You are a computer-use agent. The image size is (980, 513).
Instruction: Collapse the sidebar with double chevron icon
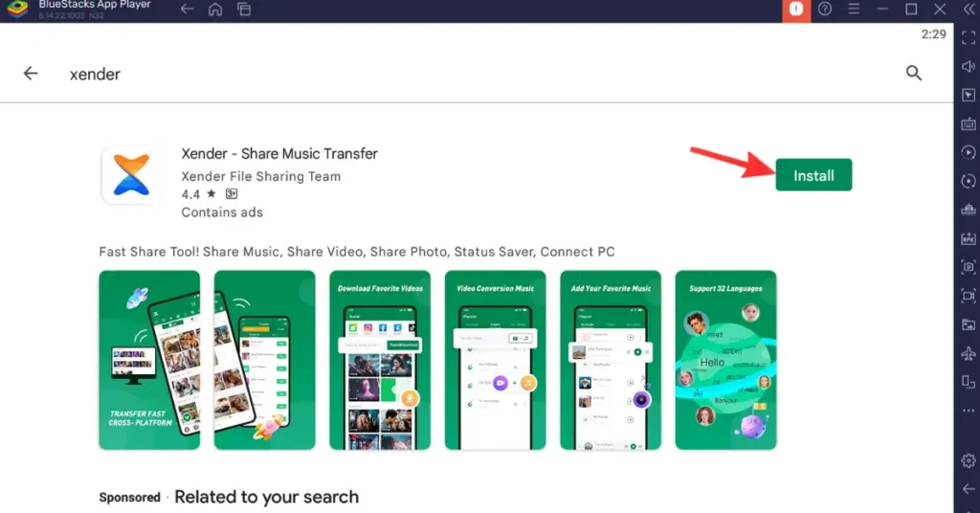[969, 10]
